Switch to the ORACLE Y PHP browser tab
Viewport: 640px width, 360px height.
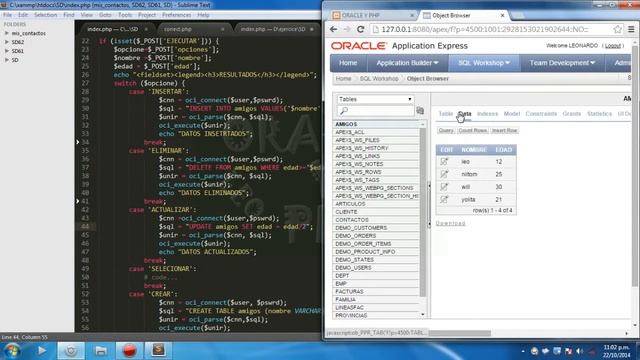click(361, 15)
